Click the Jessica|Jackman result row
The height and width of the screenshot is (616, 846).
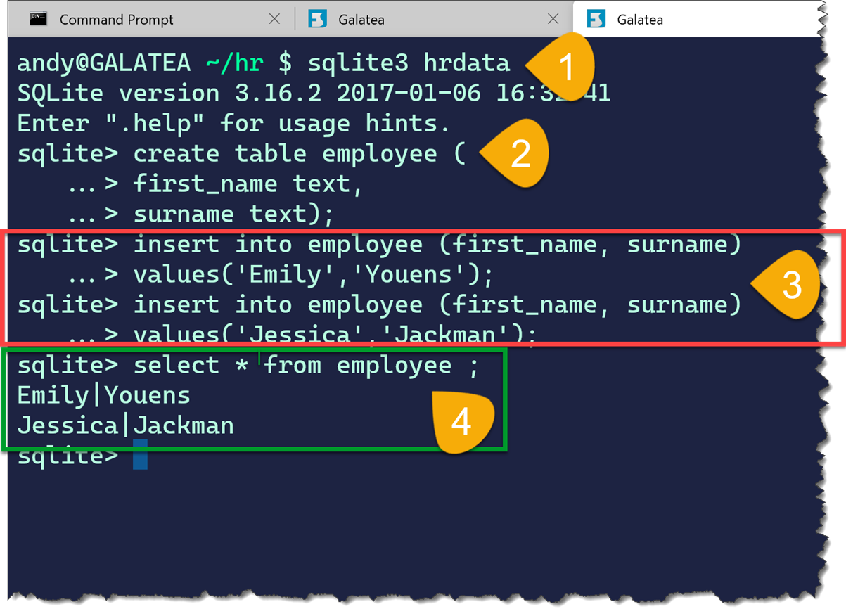pos(125,425)
